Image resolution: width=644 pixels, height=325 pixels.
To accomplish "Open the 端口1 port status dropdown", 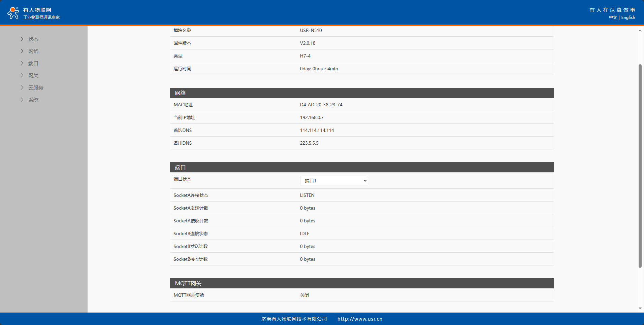I will coord(334,181).
